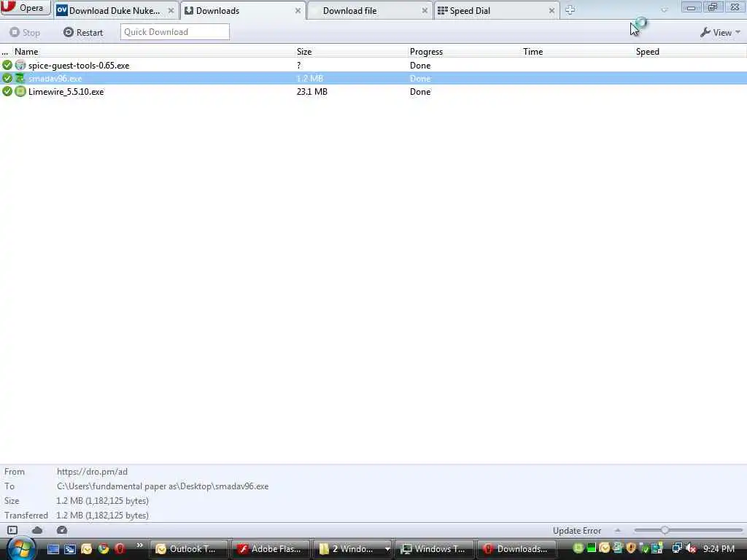This screenshot has width=747, height=560.
Task: Launch Chrome from quick launch
Action: [104, 549]
